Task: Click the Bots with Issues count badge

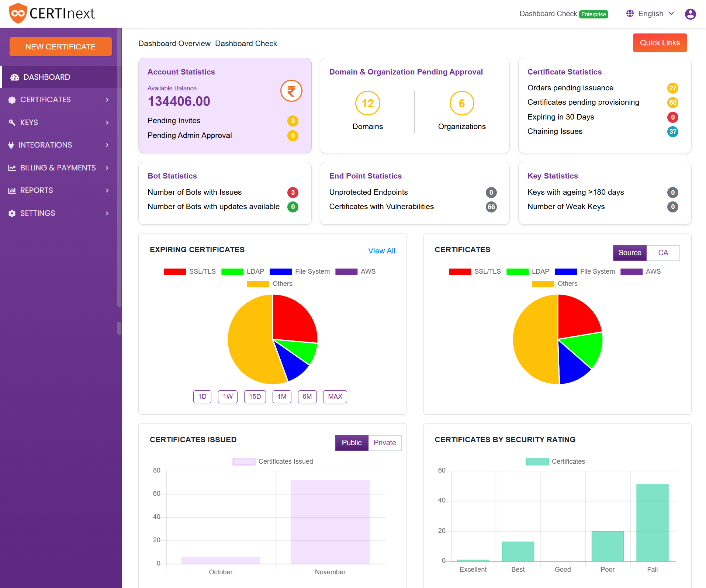Action: tap(293, 193)
